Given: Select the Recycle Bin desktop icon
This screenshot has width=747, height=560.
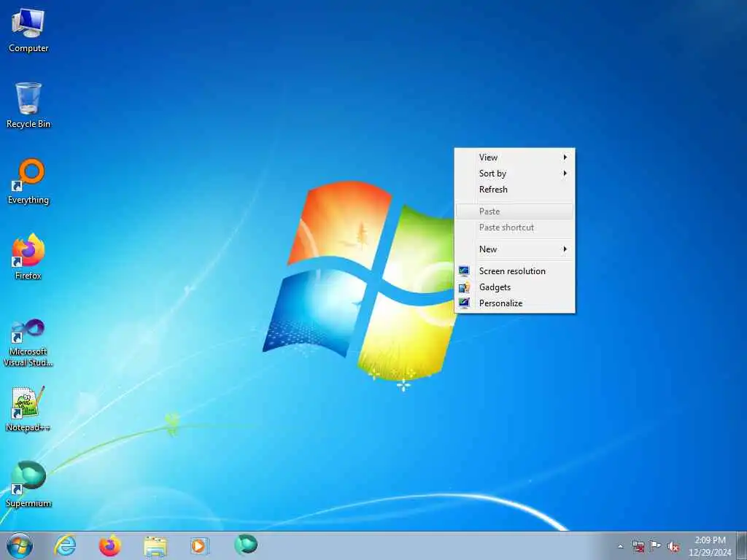Looking at the screenshot, I should tap(28, 106).
